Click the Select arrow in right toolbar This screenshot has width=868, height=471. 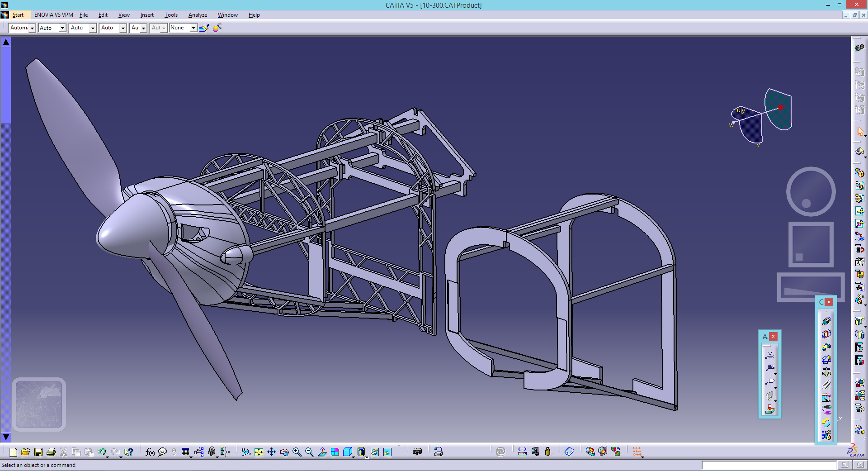(860, 131)
